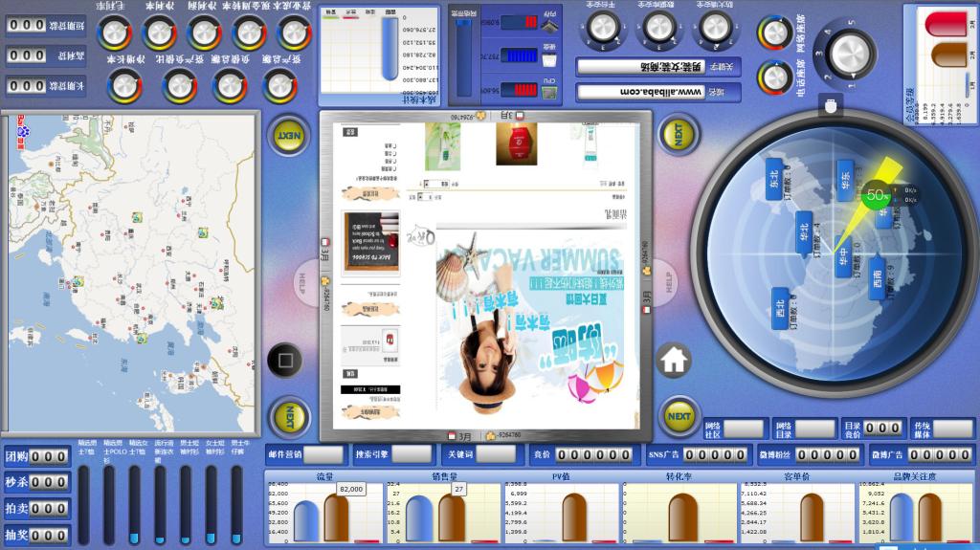The width and height of the screenshot is (980, 550).
Task: Click the 网络目录 input box
Action: (815, 429)
